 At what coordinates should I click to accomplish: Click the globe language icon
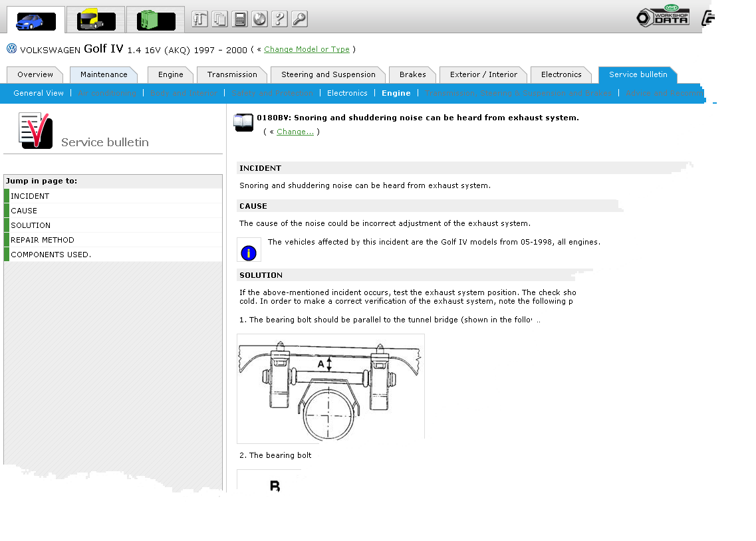point(259,19)
